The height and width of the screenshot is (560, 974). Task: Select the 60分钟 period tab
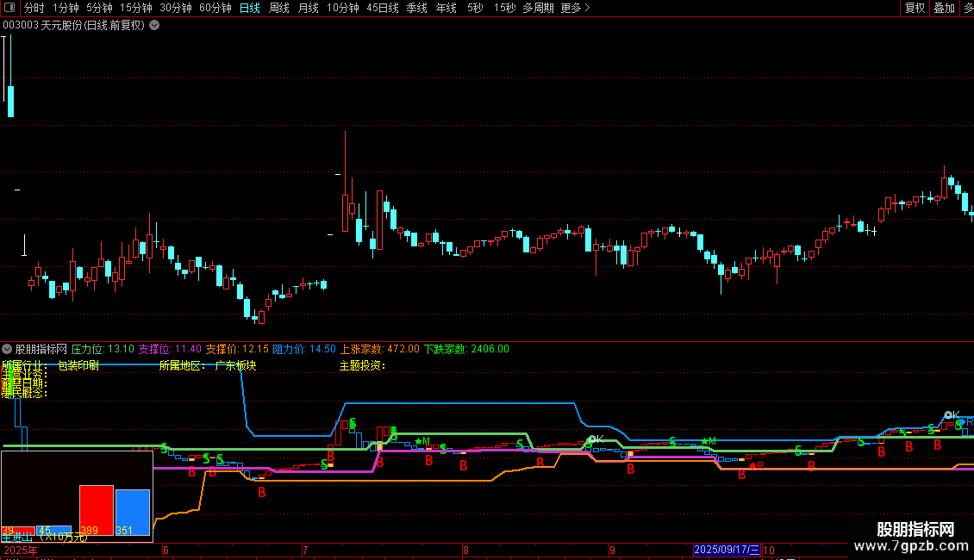click(215, 8)
